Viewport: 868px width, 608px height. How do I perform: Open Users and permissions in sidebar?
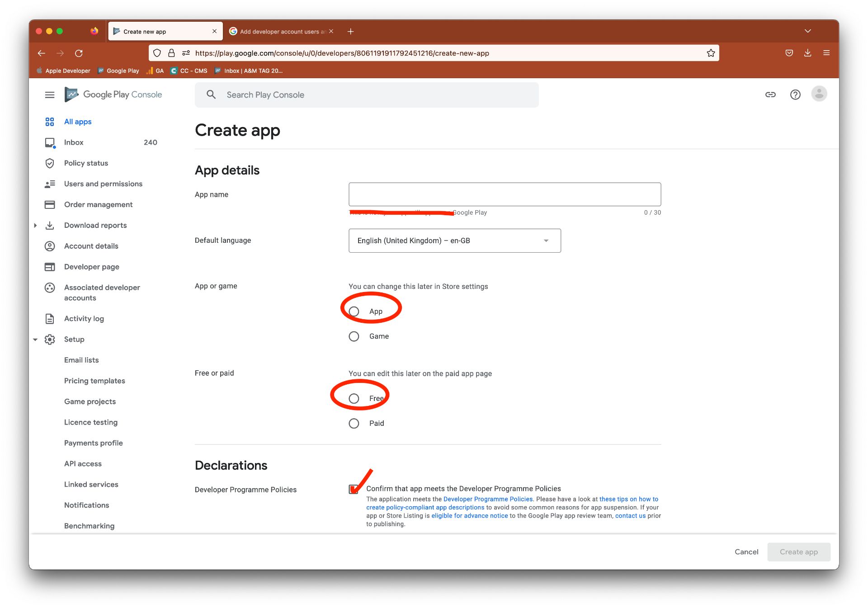click(103, 184)
